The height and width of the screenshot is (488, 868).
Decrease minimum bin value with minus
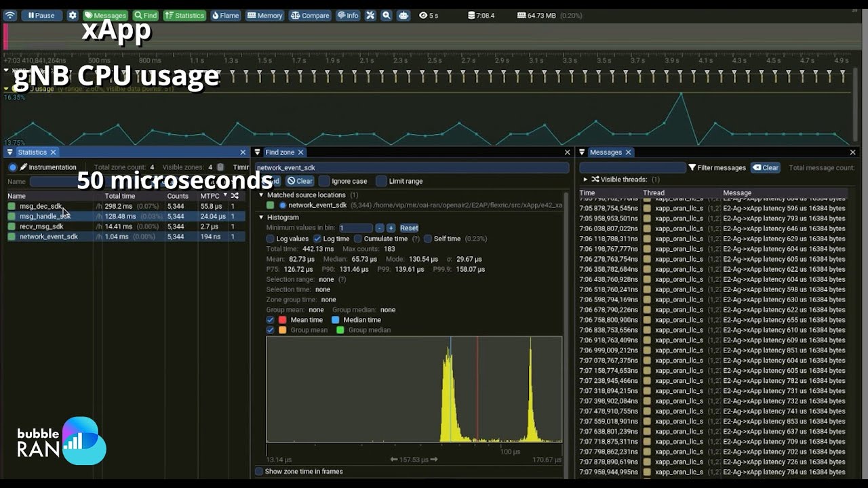tap(380, 228)
